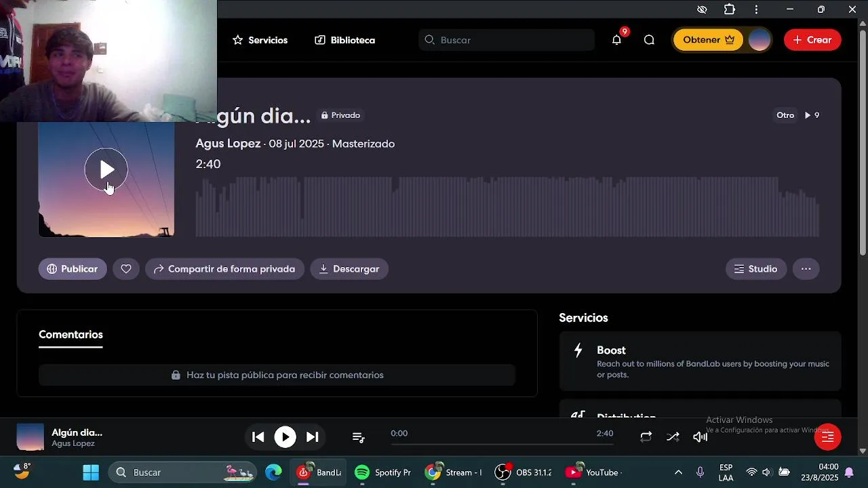Click the battery tray icon
This screenshot has width=868, height=488.
pos(784,472)
